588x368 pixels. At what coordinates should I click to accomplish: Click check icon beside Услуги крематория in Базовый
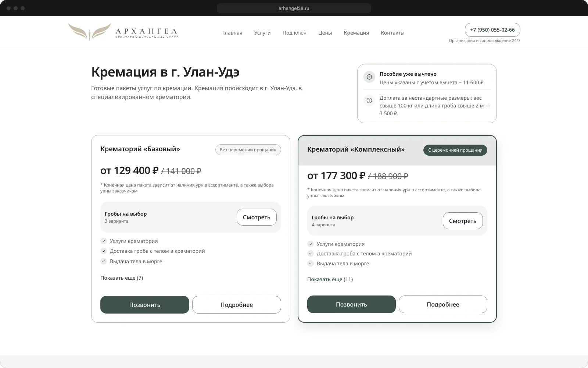104,241
